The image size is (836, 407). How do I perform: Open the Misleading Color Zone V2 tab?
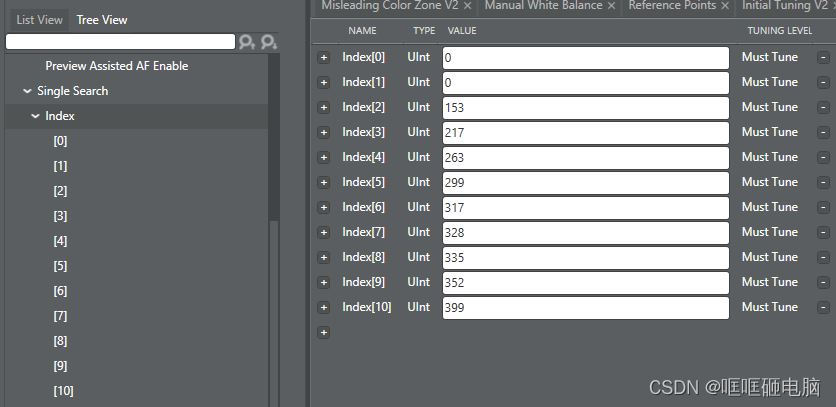click(390, 6)
